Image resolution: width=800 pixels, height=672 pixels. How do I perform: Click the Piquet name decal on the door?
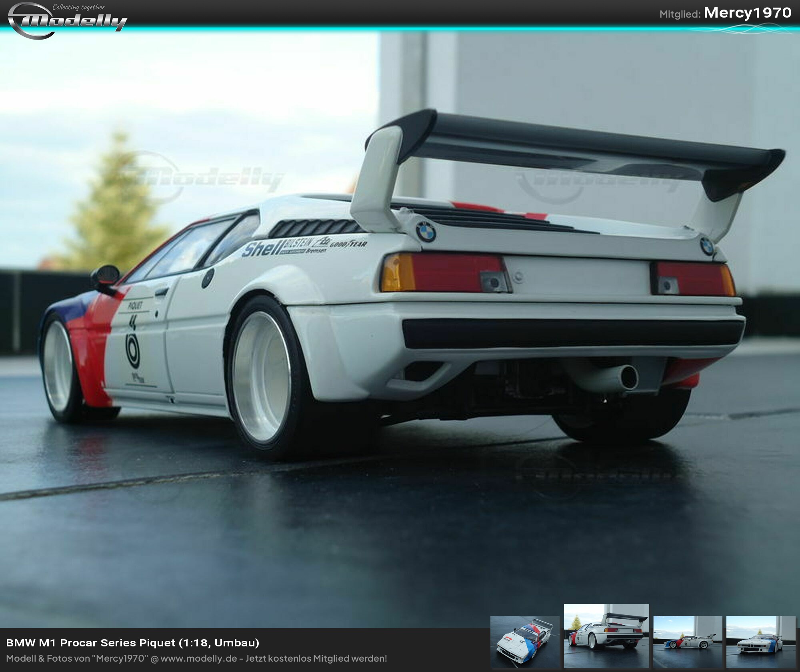tap(135, 306)
